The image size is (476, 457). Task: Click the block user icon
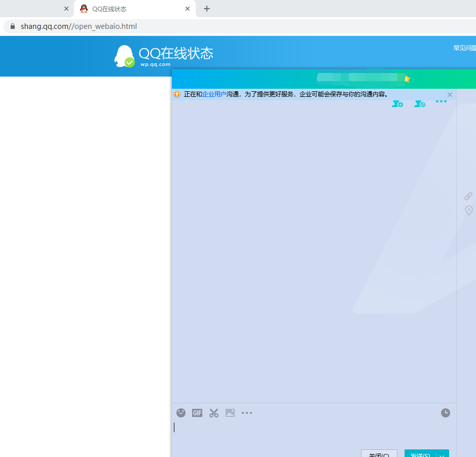click(420, 103)
